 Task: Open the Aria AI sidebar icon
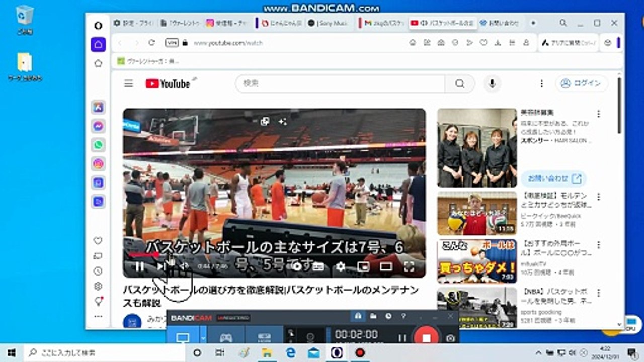pos(98,107)
